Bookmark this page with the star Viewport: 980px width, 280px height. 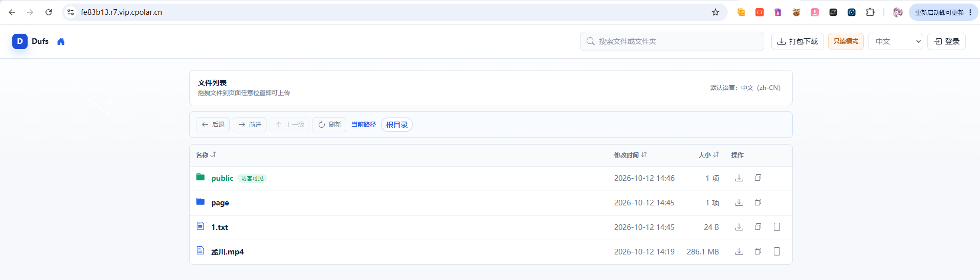tap(716, 12)
